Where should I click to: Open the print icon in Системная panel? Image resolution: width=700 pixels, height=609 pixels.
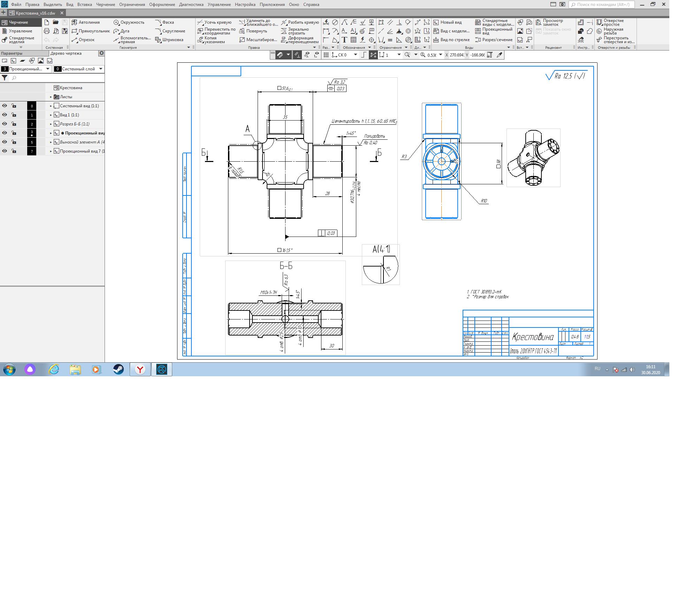click(47, 31)
